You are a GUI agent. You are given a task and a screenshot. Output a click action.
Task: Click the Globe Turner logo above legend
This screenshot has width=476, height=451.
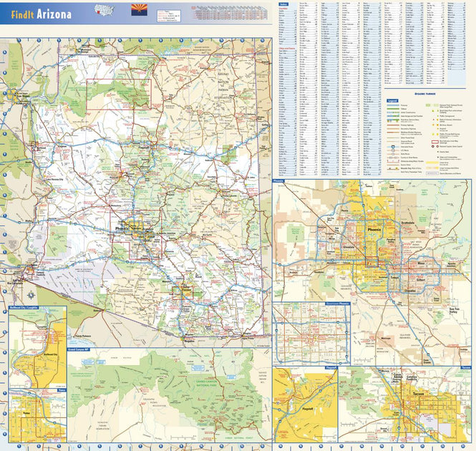point(425,93)
